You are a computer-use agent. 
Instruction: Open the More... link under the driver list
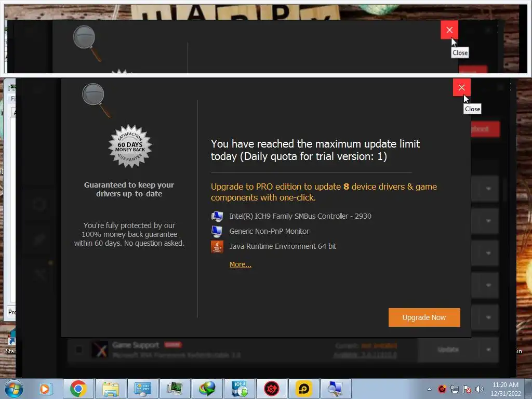(240, 264)
